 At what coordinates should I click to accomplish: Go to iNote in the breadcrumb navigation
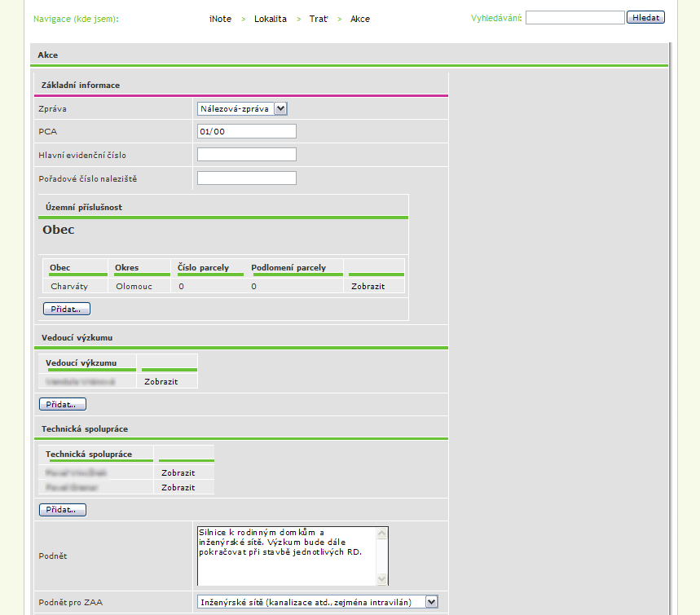[220, 19]
